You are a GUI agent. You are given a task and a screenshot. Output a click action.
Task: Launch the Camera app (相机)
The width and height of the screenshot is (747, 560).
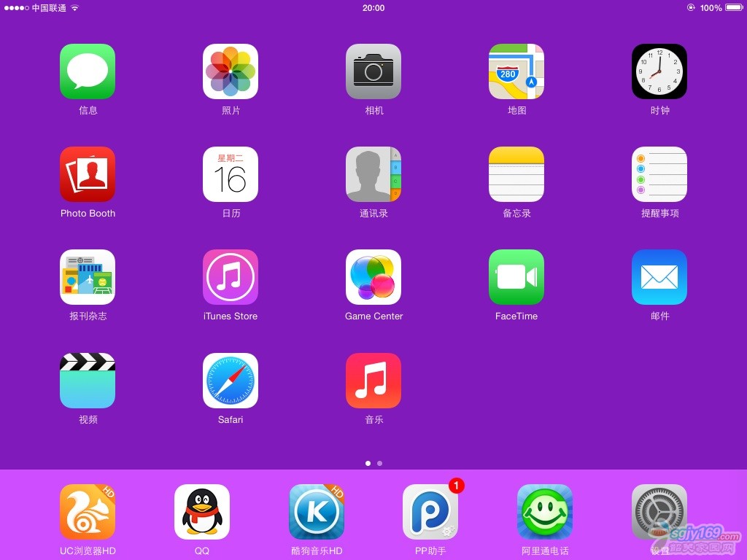click(x=373, y=71)
